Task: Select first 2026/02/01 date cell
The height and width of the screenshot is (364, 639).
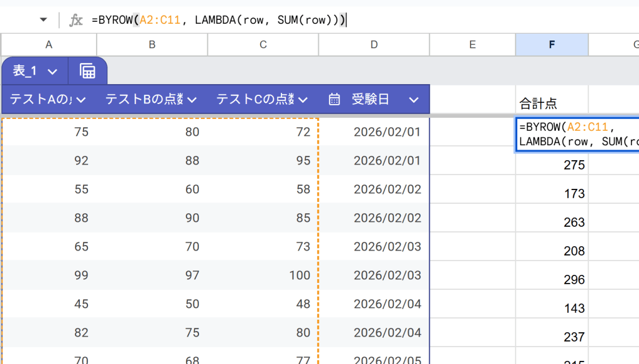Action: click(x=374, y=132)
